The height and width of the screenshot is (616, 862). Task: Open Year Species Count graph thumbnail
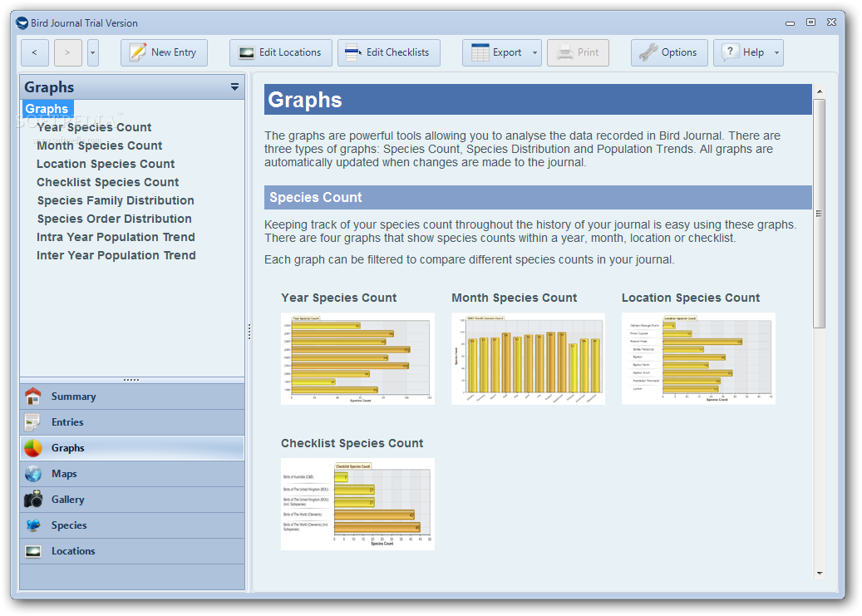coord(358,358)
